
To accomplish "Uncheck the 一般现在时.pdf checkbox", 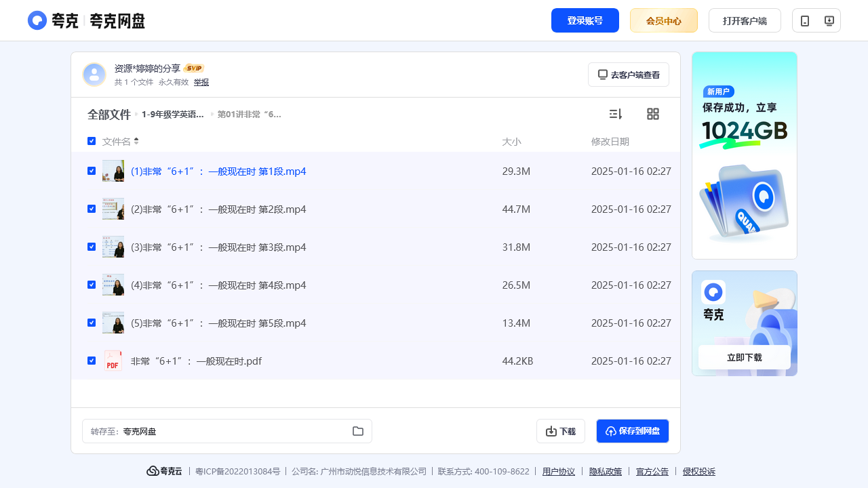I will coord(92,361).
